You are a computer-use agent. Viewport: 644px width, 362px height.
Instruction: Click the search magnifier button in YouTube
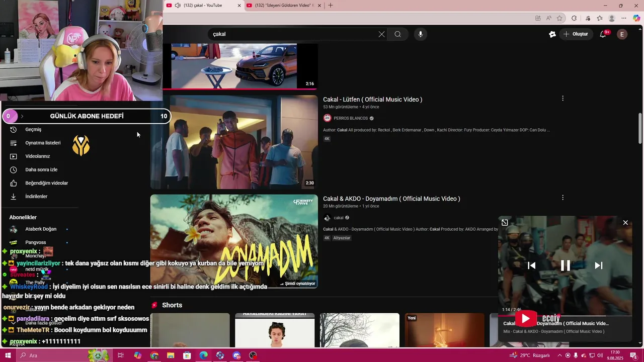tap(397, 34)
